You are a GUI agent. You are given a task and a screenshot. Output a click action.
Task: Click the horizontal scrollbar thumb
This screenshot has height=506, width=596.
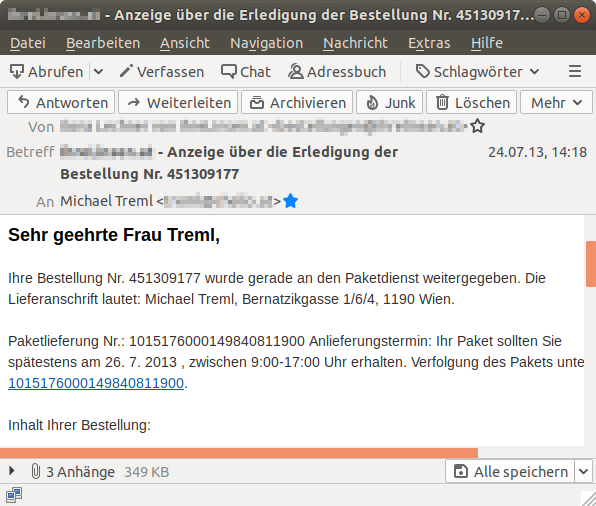[239, 453]
